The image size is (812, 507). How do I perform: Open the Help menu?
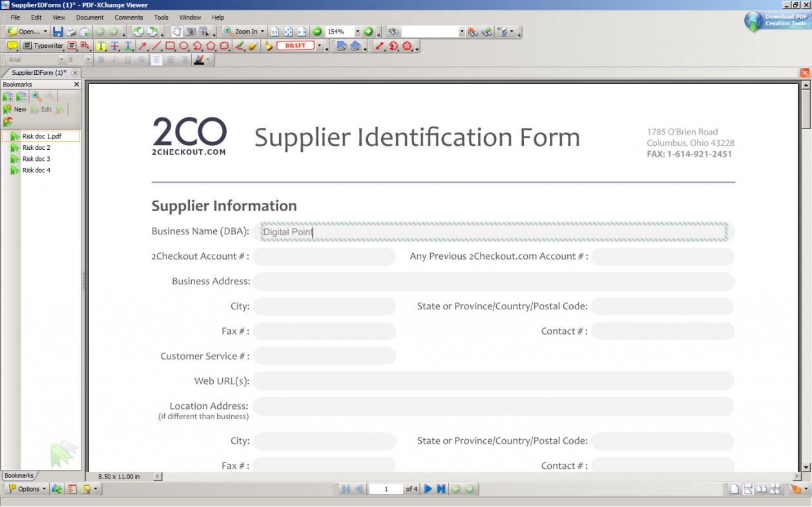[218, 17]
